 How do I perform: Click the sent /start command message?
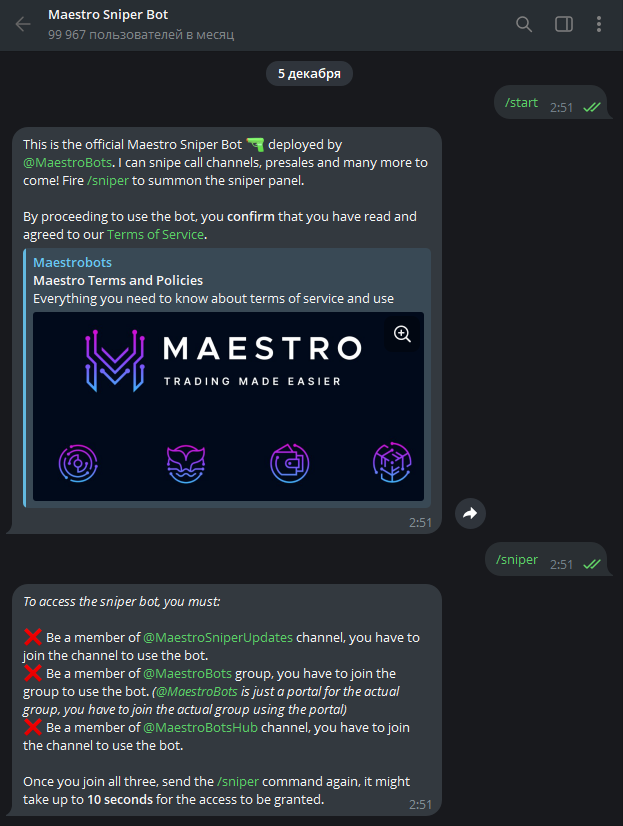(x=550, y=102)
